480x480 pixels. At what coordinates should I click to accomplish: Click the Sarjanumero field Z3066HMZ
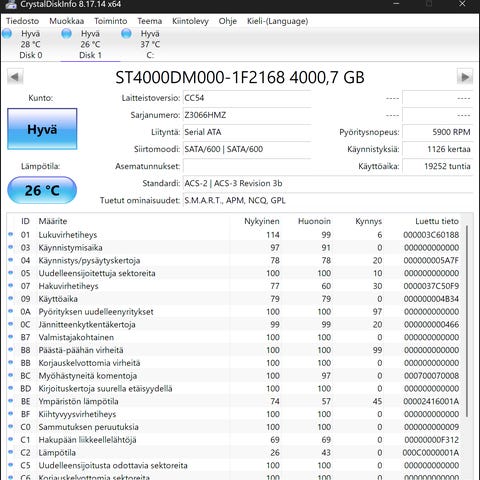pos(247,115)
